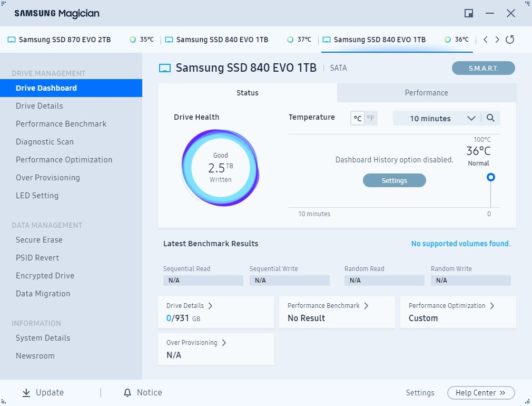Switch to mini window mode icon

pos(469,13)
